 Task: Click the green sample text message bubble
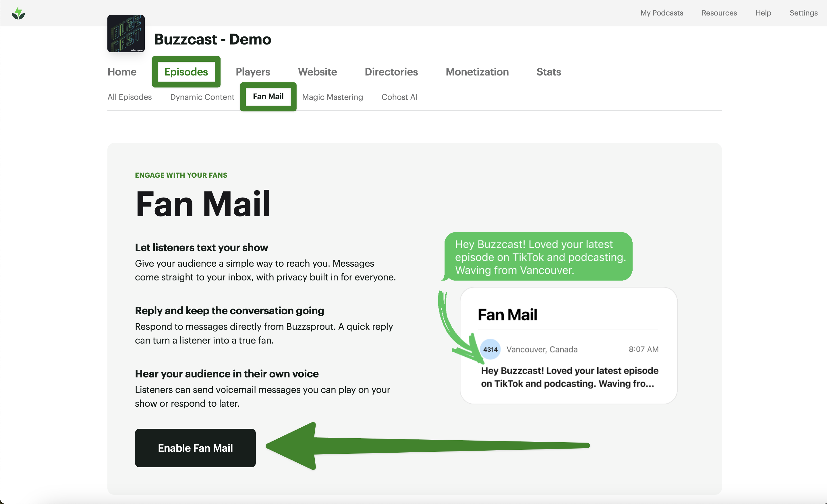coord(538,256)
